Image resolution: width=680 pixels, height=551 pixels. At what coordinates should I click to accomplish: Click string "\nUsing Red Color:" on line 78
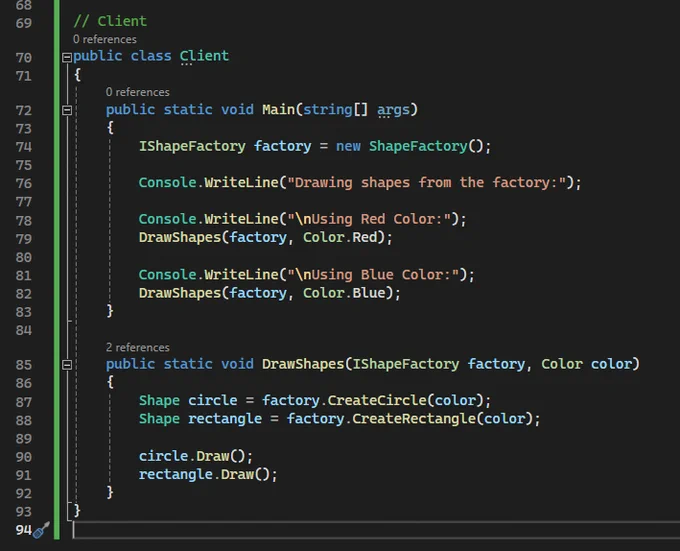(x=369, y=219)
